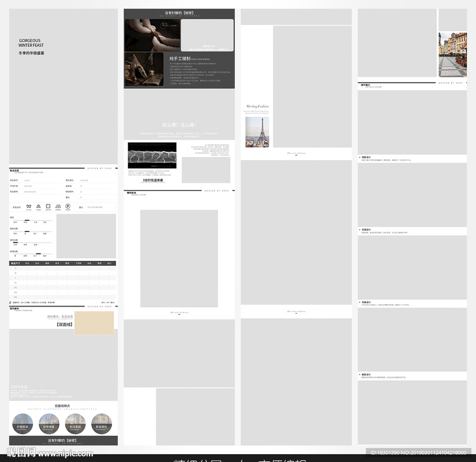
Task: Click the '这么薄？这么暖！' headline
Action: tap(179, 125)
